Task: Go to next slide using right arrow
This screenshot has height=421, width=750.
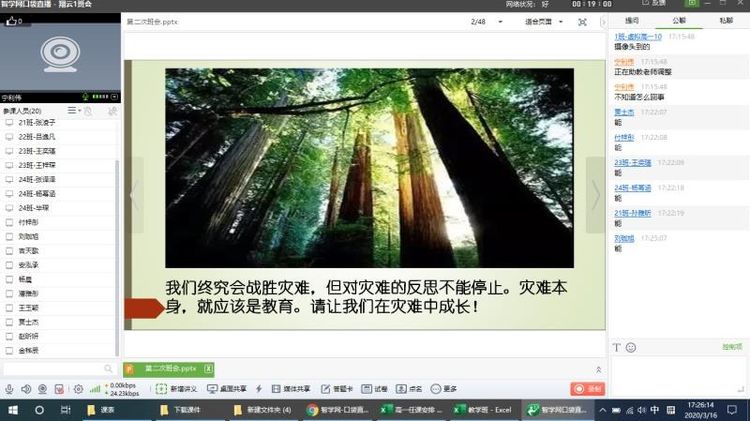Action: click(595, 195)
